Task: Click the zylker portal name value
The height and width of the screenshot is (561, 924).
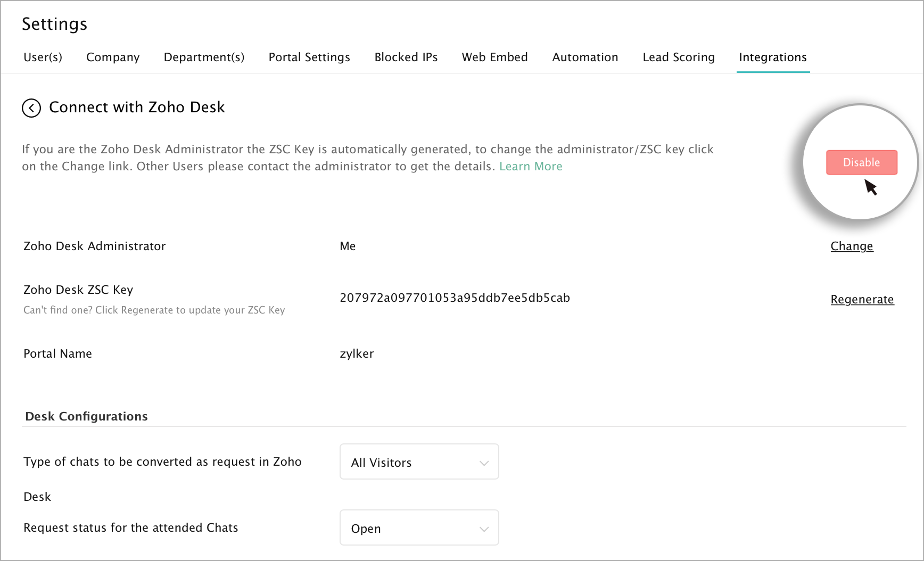Action: tap(357, 354)
